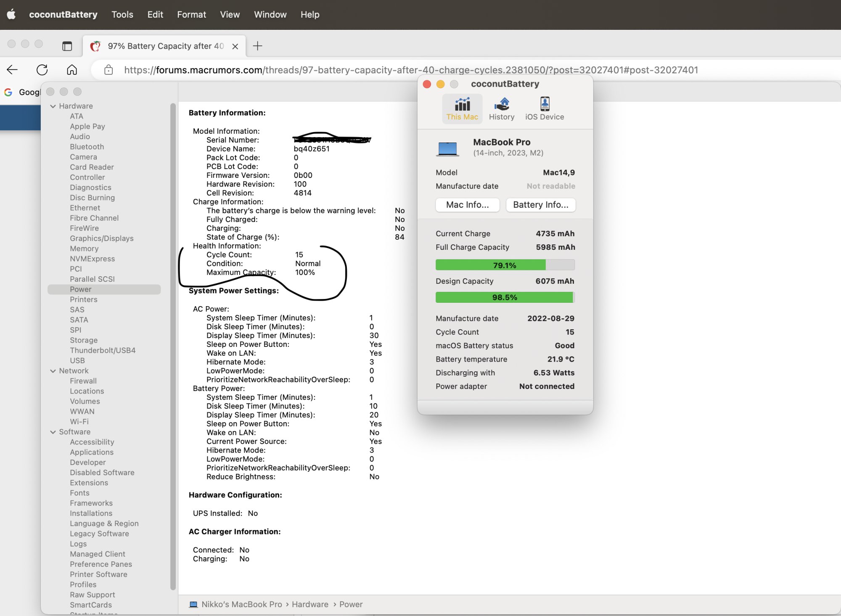The width and height of the screenshot is (841, 616).
Task: Click the Battery Info... button
Action: tap(540, 205)
